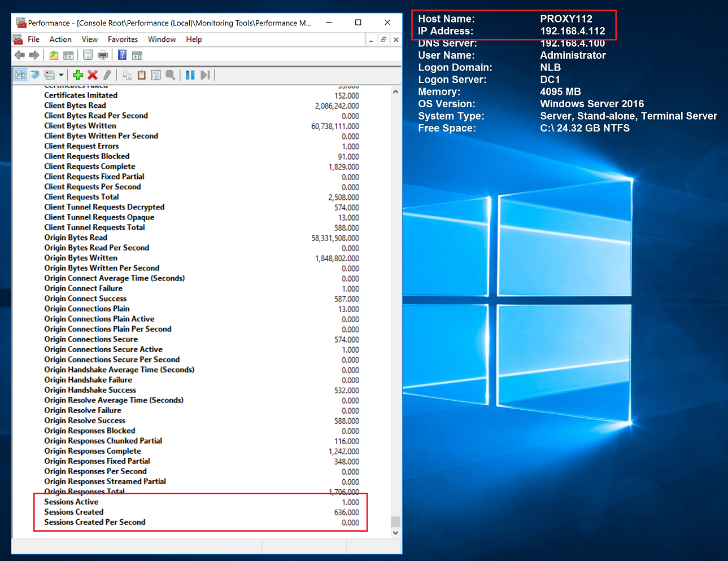Click the 58,331,508.000 value
This screenshot has height=561, width=728.
point(335,238)
